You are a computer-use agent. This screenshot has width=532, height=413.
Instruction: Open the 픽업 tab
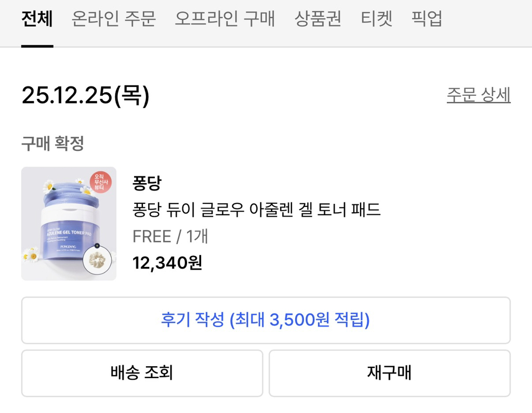point(427,19)
